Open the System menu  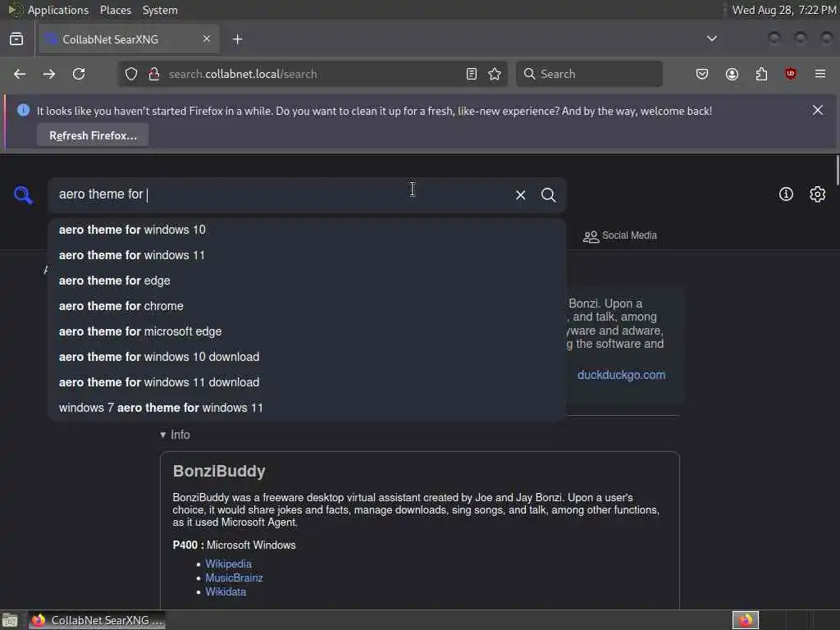click(160, 10)
